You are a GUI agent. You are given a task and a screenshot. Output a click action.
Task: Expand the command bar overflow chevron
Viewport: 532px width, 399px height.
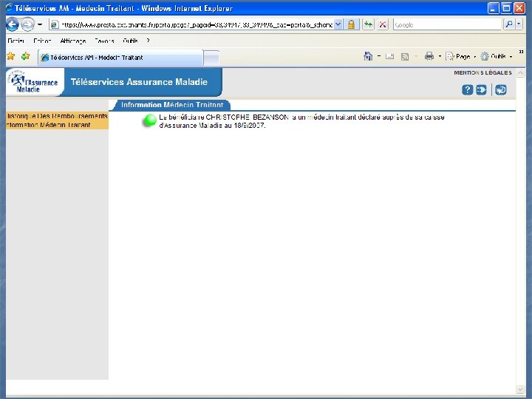pyautogui.click(x=521, y=52)
